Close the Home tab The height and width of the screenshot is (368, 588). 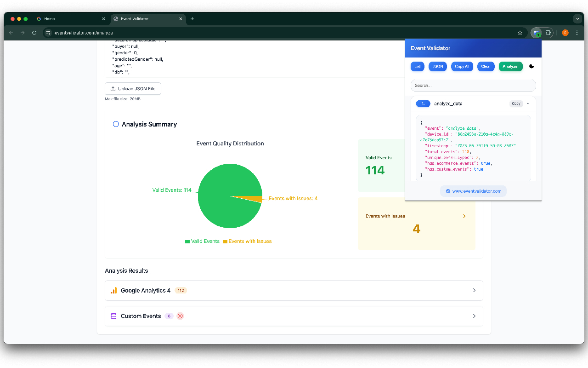[x=103, y=19]
